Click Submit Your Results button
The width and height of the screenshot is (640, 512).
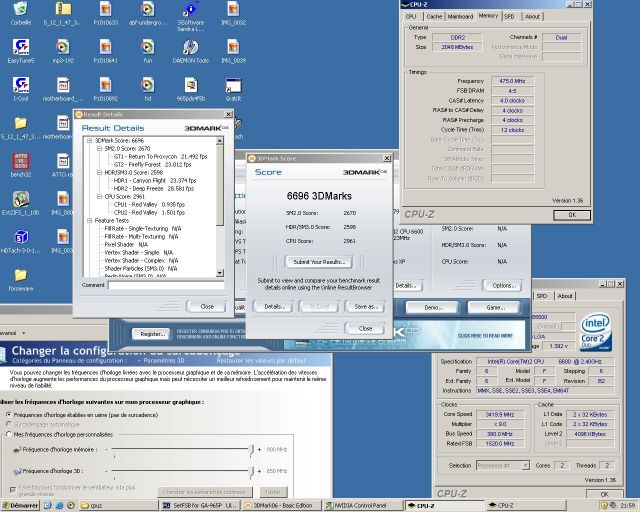(319, 262)
